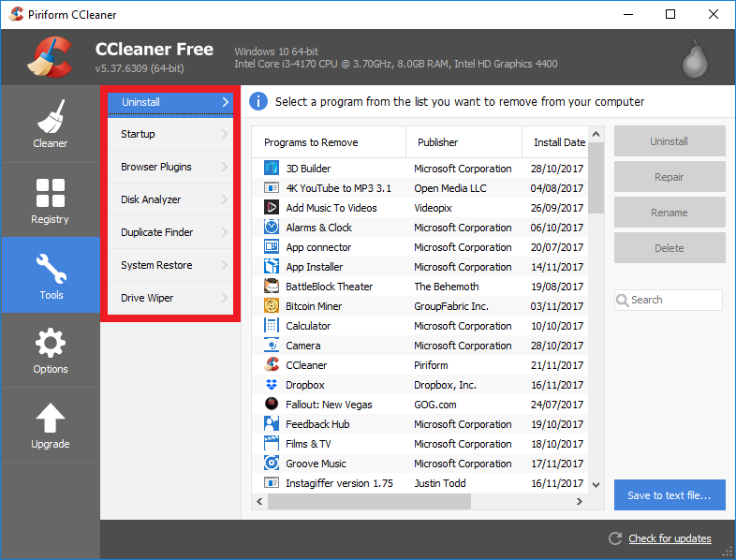736x560 pixels.
Task: Select the Groove Music icon
Action: pos(272,464)
